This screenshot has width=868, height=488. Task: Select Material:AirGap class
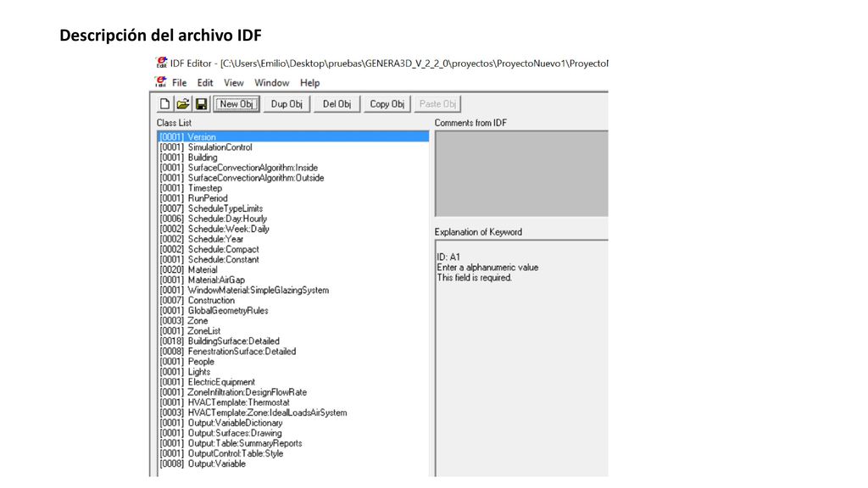(293, 280)
